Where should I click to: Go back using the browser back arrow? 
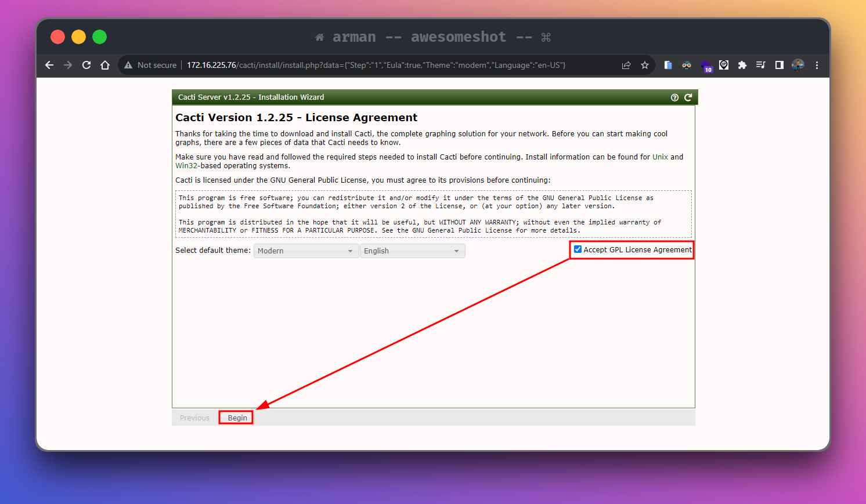click(49, 65)
